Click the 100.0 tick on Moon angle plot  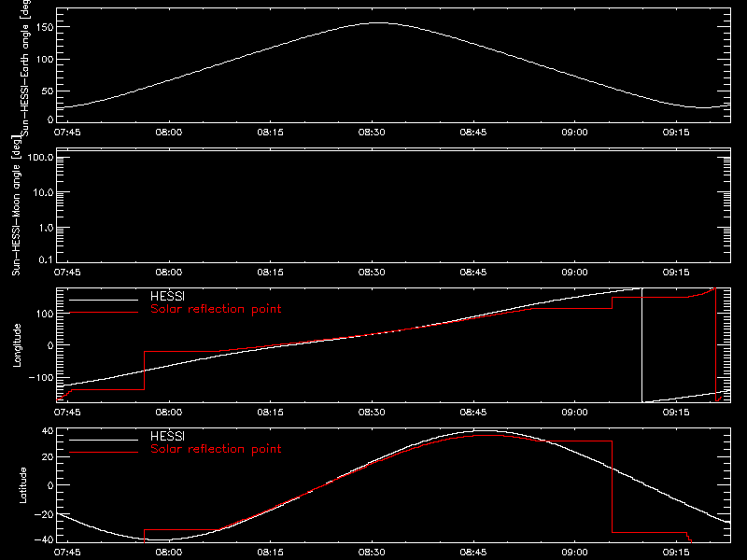[40, 158]
